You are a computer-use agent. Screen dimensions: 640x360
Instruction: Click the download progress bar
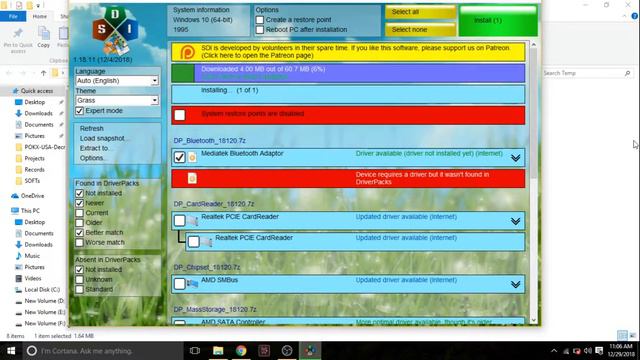click(x=348, y=73)
